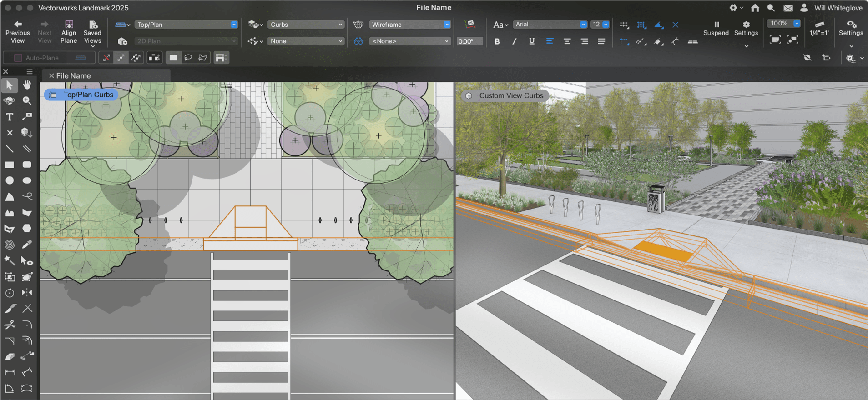Choose the Flyover tool

point(9,101)
